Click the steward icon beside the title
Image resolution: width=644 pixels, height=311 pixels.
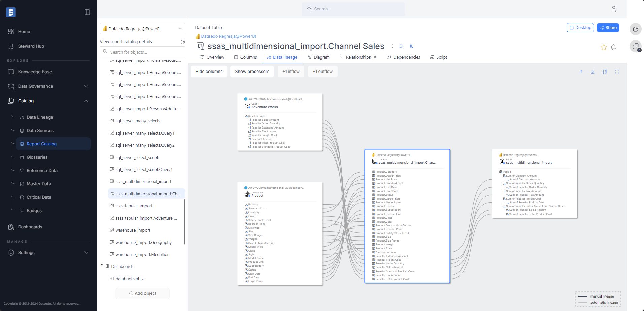(411, 46)
